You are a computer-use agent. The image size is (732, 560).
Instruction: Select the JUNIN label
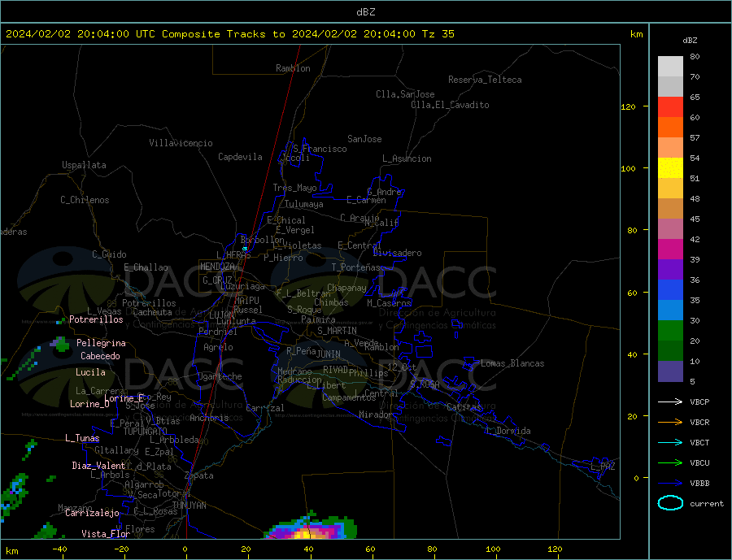(329, 354)
